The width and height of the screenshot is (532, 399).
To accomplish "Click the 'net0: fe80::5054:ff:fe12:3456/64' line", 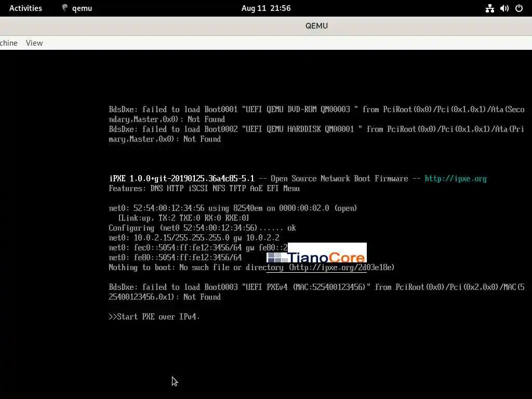I will tap(176, 258).
